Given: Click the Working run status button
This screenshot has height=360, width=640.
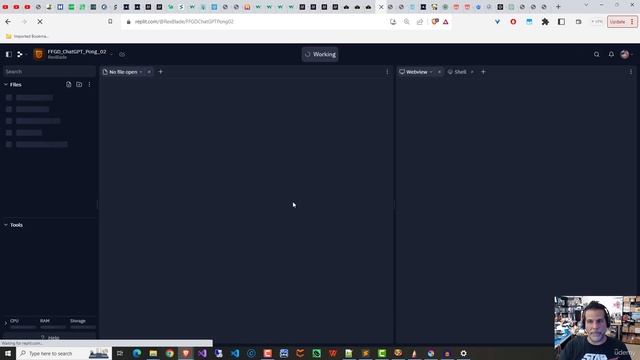Looking at the screenshot, I should click(320, 54).
